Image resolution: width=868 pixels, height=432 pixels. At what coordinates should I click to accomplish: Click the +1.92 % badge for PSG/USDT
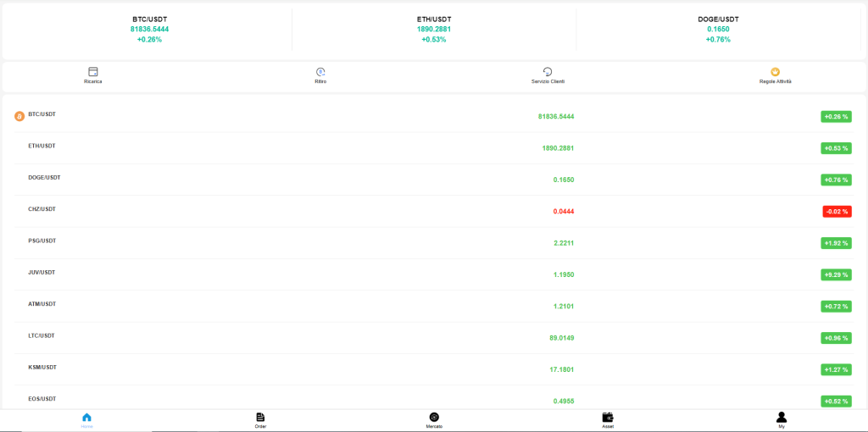click(x=836, y=243)
